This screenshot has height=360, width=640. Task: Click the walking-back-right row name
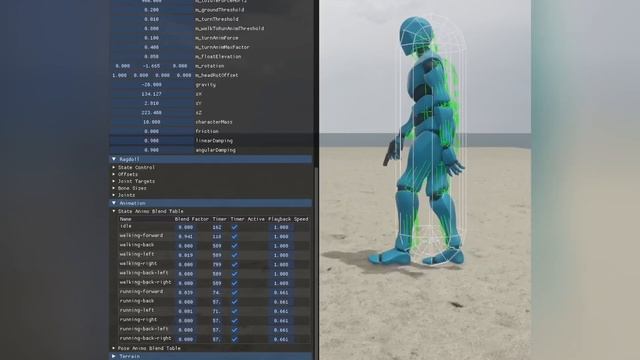[145, 282]
